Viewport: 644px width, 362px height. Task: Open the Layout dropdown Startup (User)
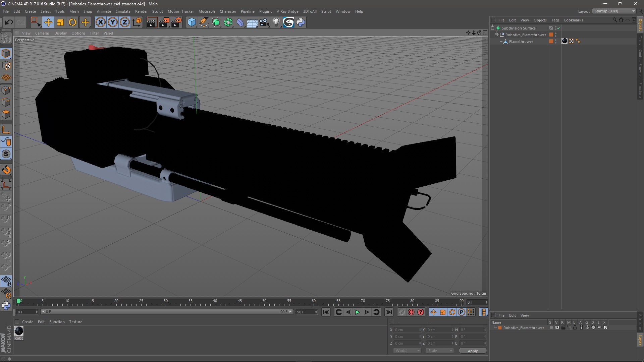coord(614,11)
